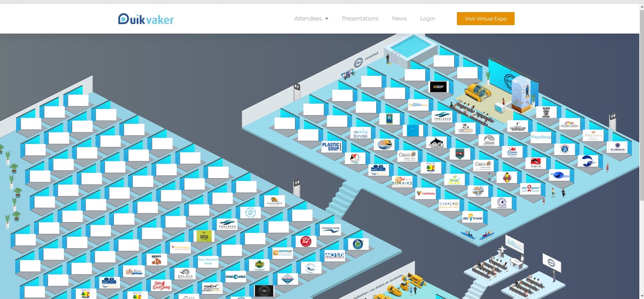Visit the Emperor Divers booth
Image resolution: width=644 pixels, height=299 pixels.
point(283,253)
